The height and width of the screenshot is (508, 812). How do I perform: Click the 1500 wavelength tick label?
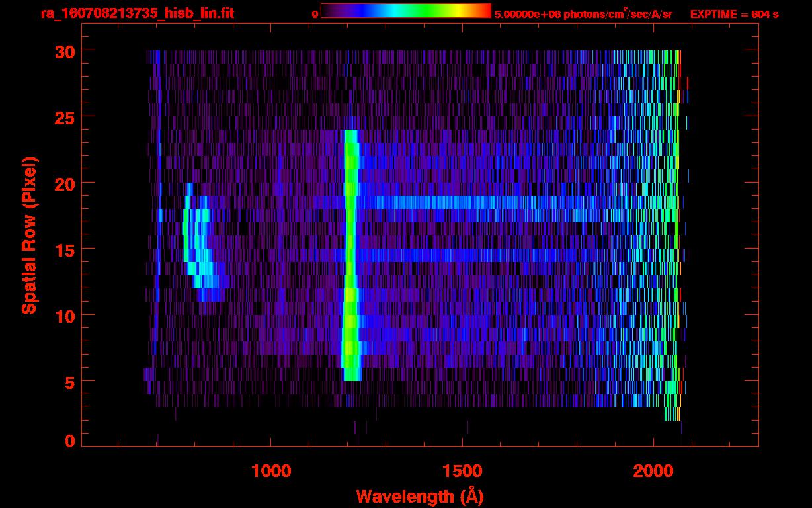pos(462,471)
